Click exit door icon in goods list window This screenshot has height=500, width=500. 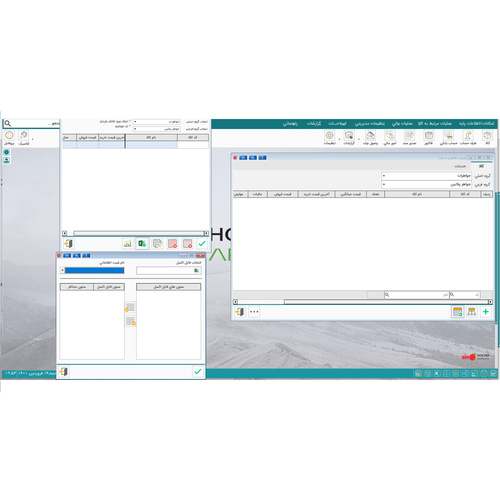pyautogui.click(x=240, y=312)
